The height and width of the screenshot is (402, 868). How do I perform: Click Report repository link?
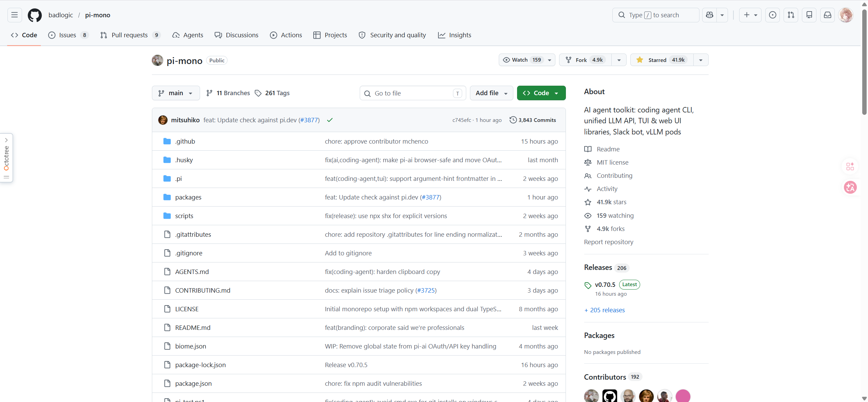tap(609, 242)
